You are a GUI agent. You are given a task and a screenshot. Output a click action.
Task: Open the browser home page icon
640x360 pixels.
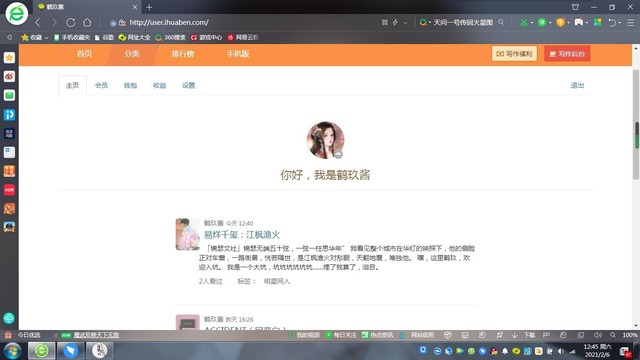[x=87, y=22]
